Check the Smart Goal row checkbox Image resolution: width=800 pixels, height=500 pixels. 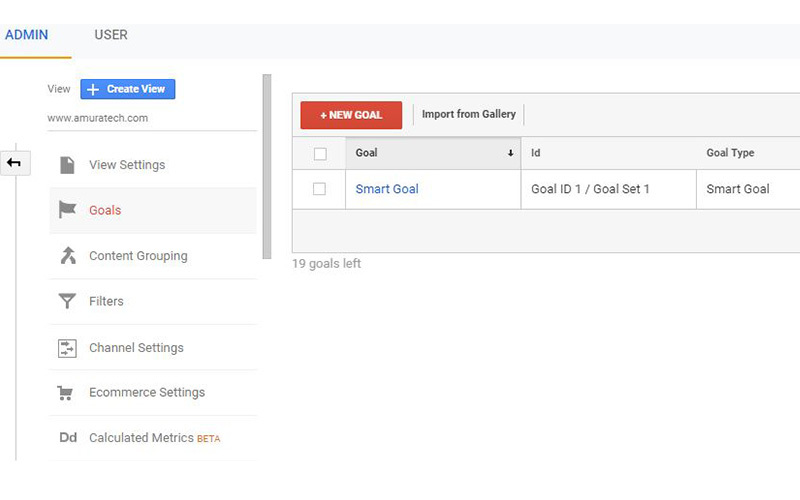[319, 189]
